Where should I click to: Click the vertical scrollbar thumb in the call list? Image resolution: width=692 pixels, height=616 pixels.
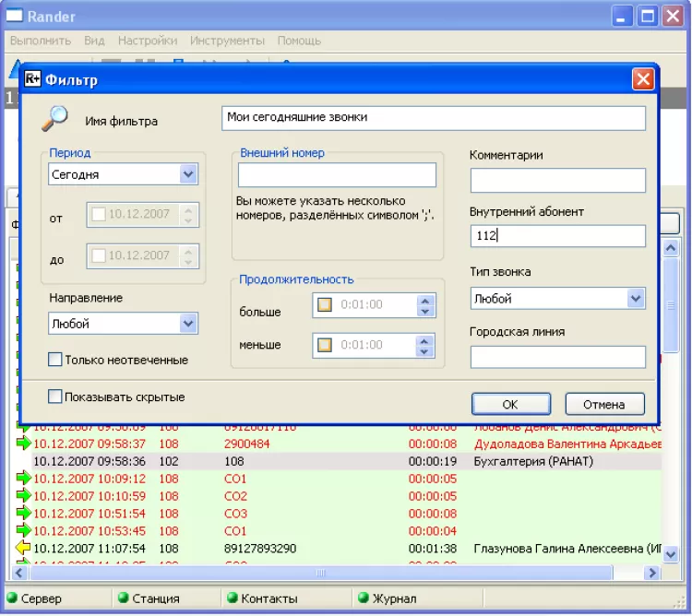coord(671,305)
